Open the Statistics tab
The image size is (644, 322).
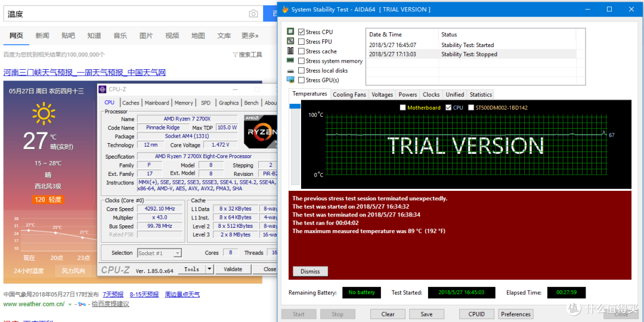(481, 94)
